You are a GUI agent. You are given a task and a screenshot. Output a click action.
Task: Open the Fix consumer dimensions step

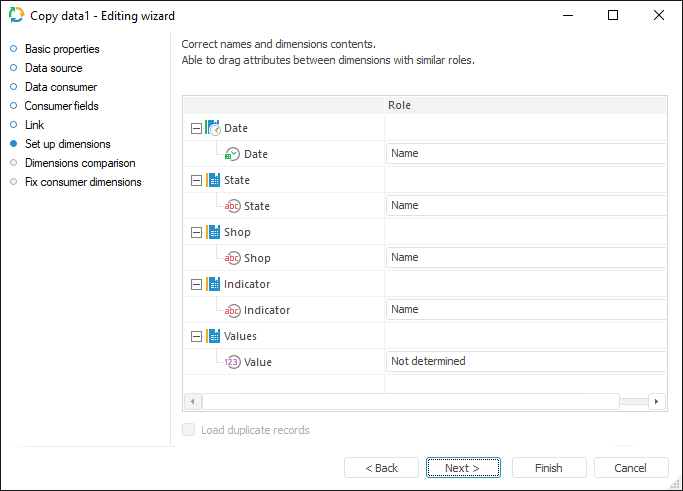83,182
